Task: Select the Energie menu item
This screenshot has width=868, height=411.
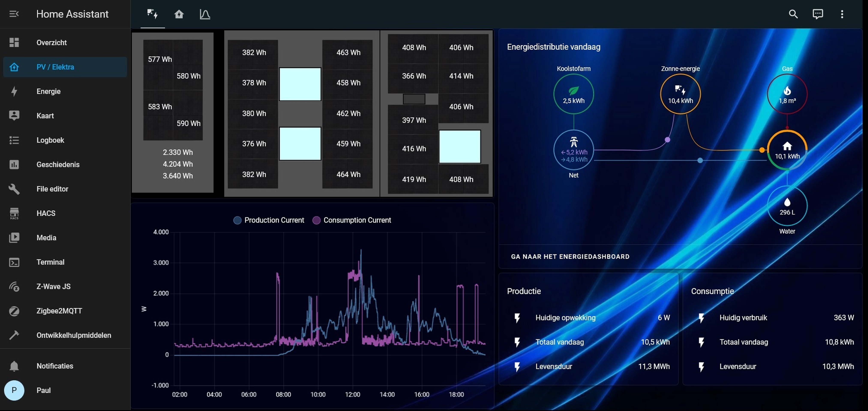Action: tap(48, 91)
